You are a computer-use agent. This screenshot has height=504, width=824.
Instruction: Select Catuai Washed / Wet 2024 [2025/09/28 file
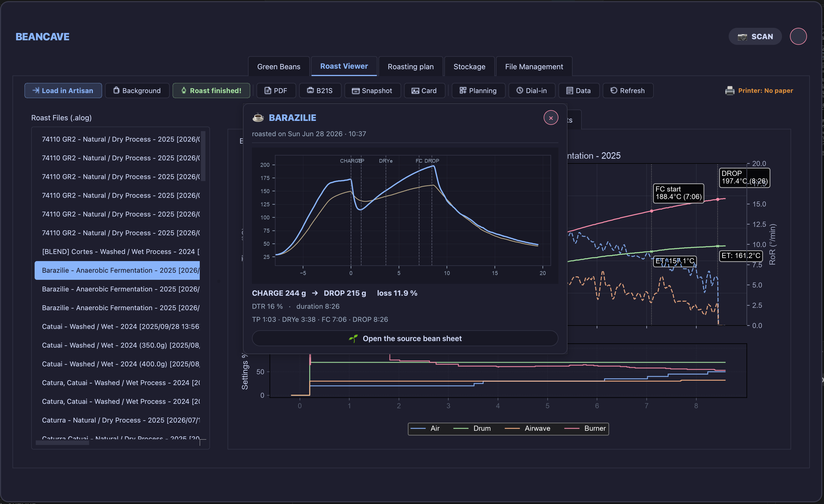pyautogui.click(x=117, y=326)
